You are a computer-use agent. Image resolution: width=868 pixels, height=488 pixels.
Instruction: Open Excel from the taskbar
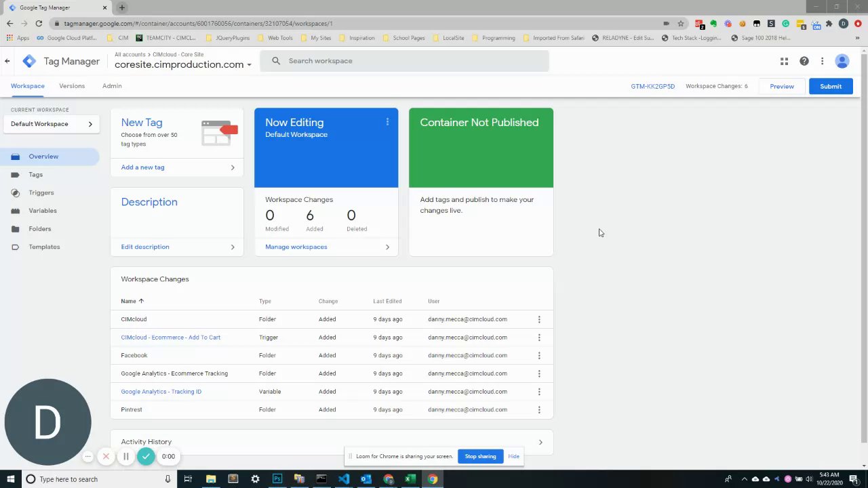(410, 479)
